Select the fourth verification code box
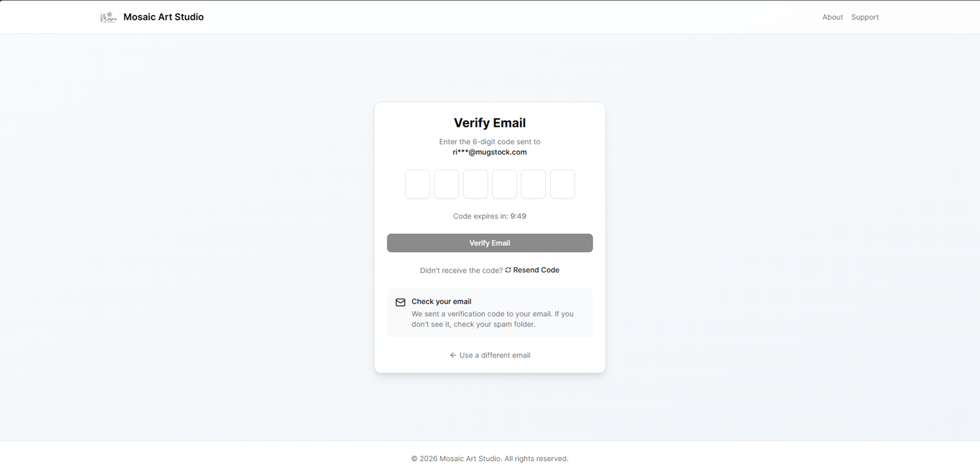The height and width of the screenshot is (472, 980). click(x=505, y=184)
